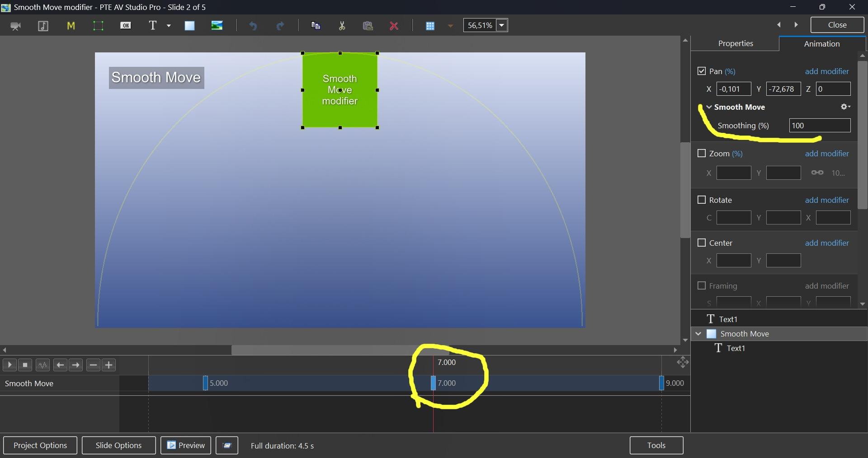Click add modifier link for Zoom
Screen dimensions: 868x458
click(826, 154)
